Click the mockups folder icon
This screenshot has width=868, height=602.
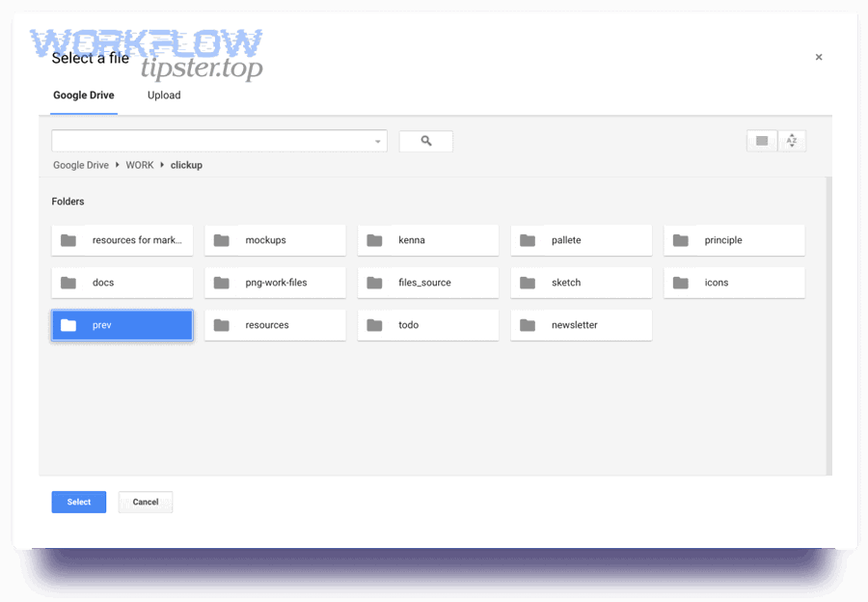222,239
